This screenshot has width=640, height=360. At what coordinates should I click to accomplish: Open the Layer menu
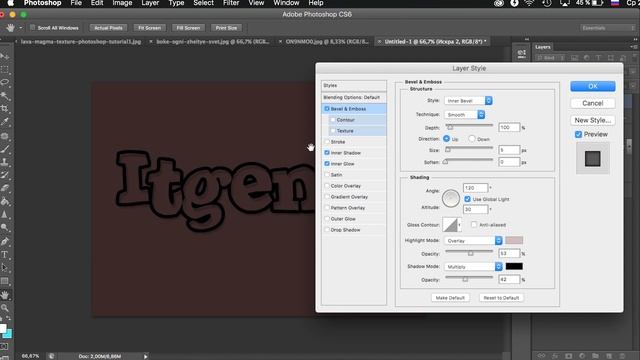coord(150,3)
